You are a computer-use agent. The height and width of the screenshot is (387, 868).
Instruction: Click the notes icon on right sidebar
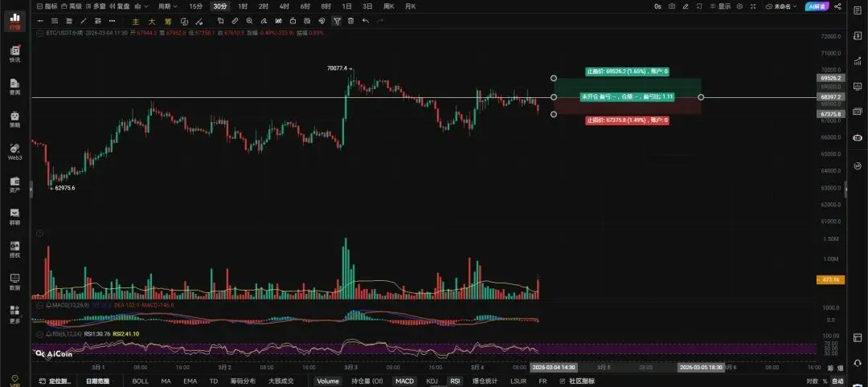click(x=858, y=10)
